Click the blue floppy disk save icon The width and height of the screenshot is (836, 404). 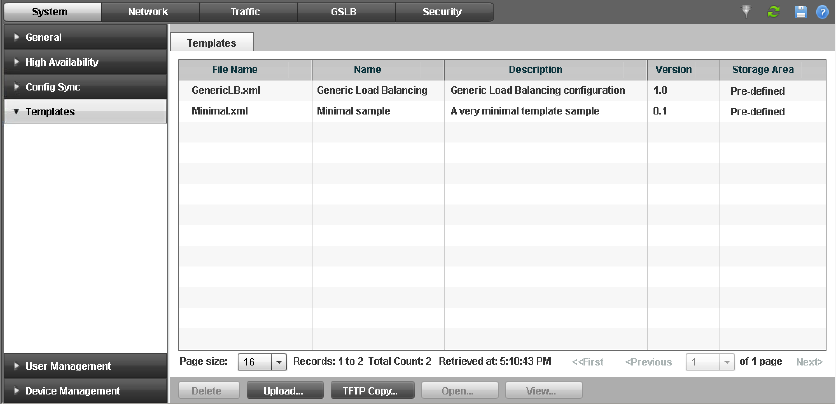[x=800, y=12]
